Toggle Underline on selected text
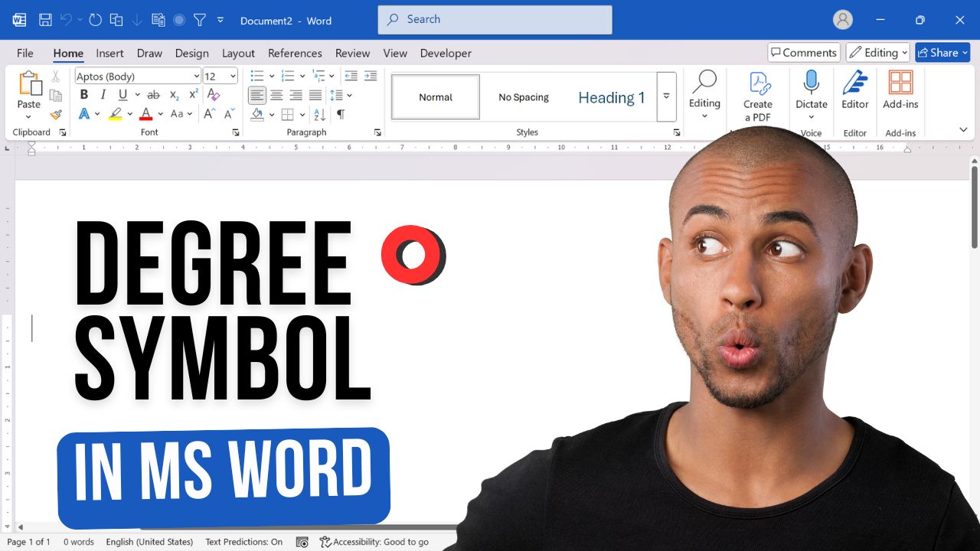980x551 pixels. pos(122,94)
